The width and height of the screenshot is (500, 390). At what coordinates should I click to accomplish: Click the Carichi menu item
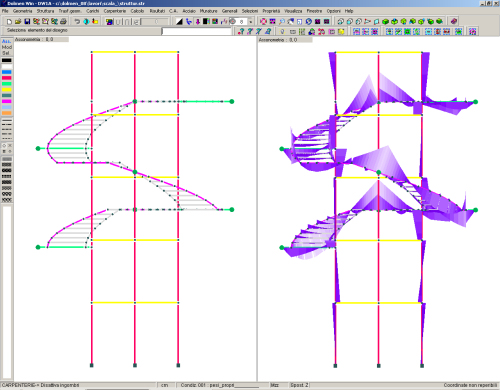(93, 11)
